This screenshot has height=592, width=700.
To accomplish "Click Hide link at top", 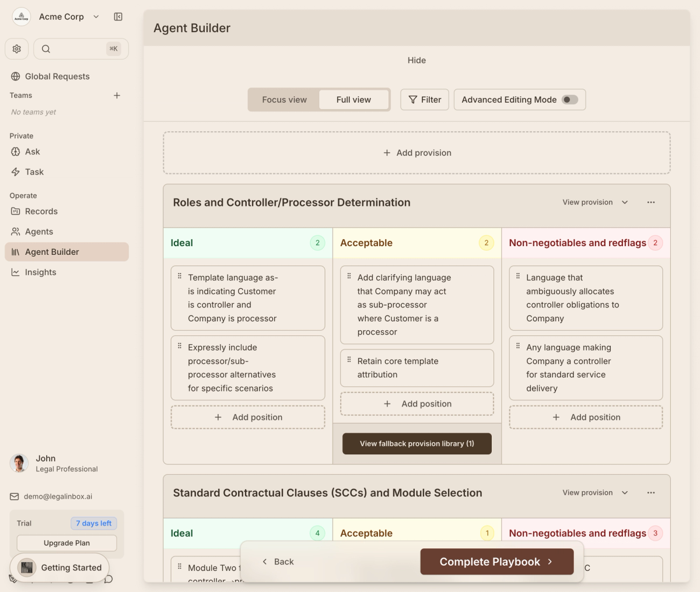I will click(x=416, y=60).
